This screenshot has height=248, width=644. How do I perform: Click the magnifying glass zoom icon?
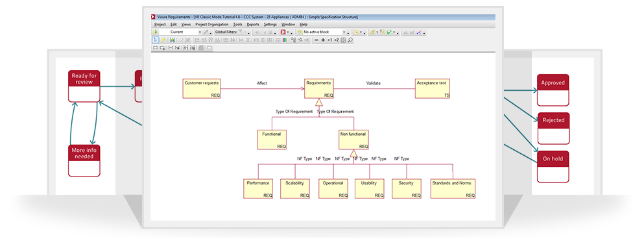click(350, 40)
